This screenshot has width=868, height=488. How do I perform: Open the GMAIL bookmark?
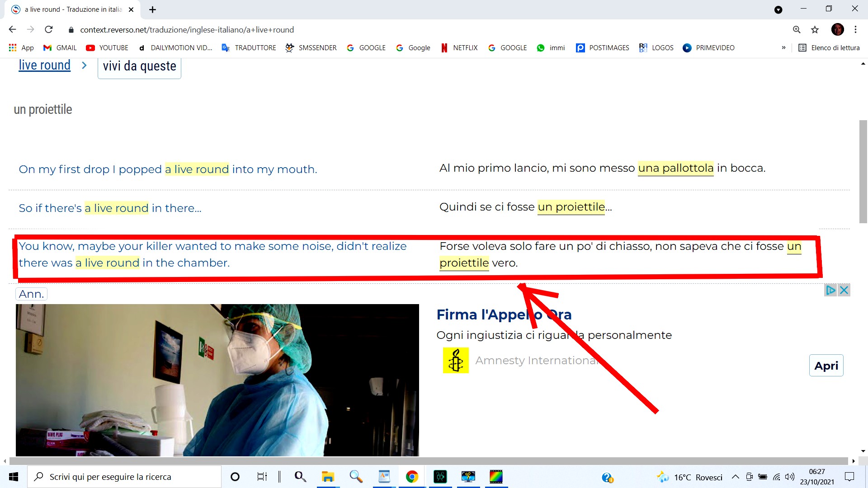pyautogui.click(x=60, y=48)
